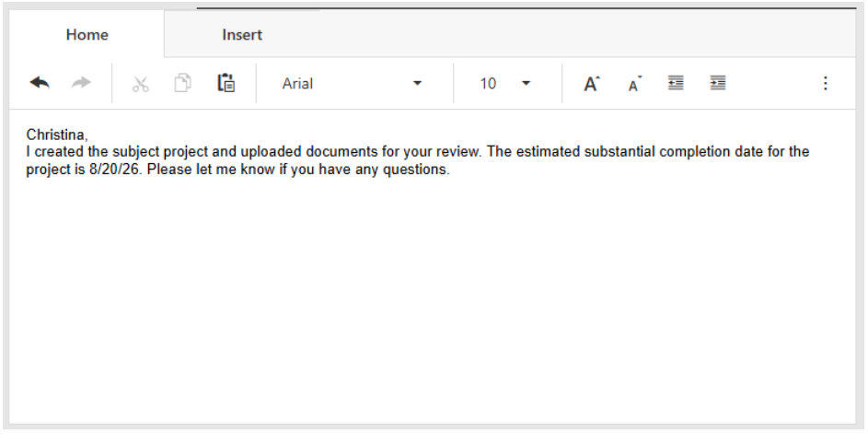868x434 pixels.
Task: Open the three-dot more options menu
Action: point(825,84)
